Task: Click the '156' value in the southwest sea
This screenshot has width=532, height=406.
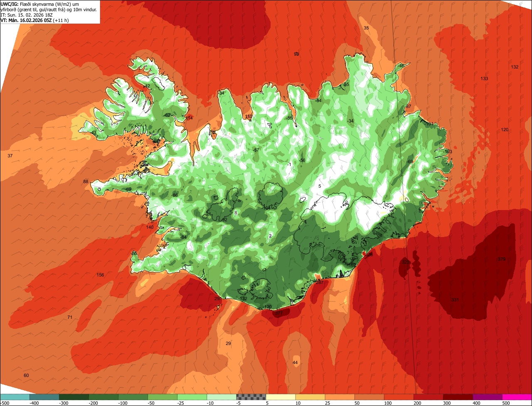Action: (100, 275)
